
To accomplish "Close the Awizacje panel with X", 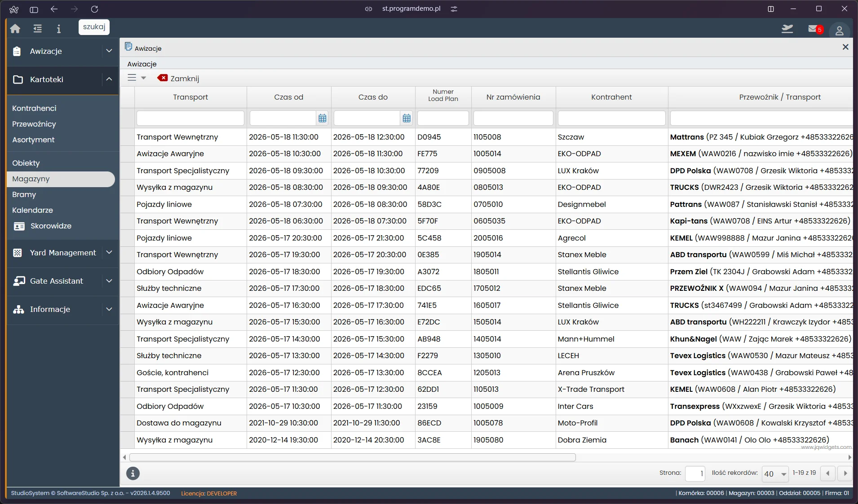I will tap(845, 47).
